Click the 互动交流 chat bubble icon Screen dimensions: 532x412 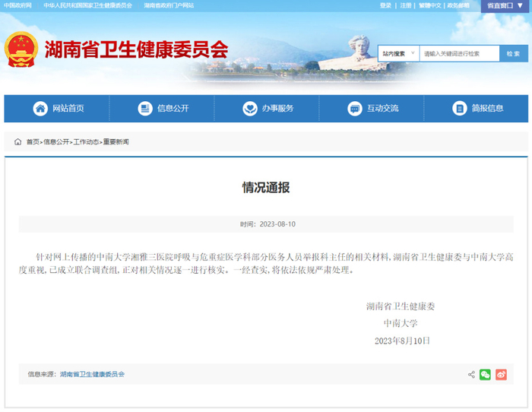tap(355, 109)
